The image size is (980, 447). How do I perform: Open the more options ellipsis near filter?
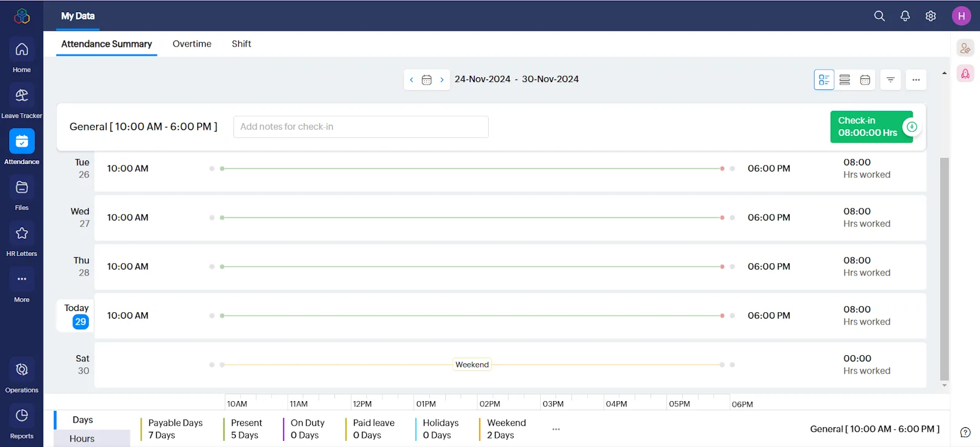tap(916, 80)
